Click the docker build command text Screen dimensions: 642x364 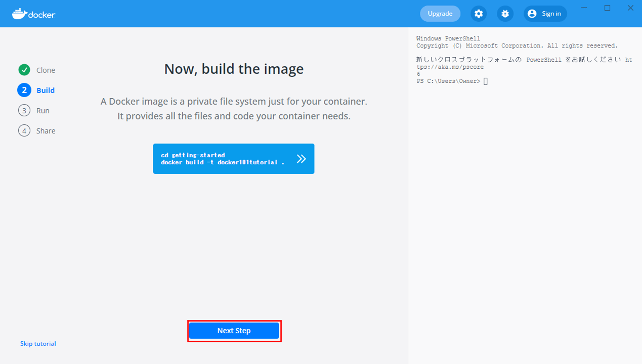coord(223,162)
